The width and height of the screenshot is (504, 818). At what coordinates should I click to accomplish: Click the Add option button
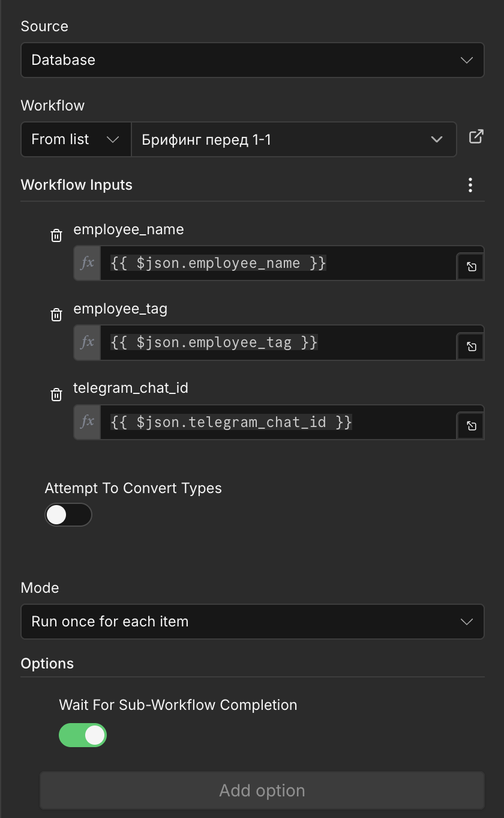click(x=262, y=790)
